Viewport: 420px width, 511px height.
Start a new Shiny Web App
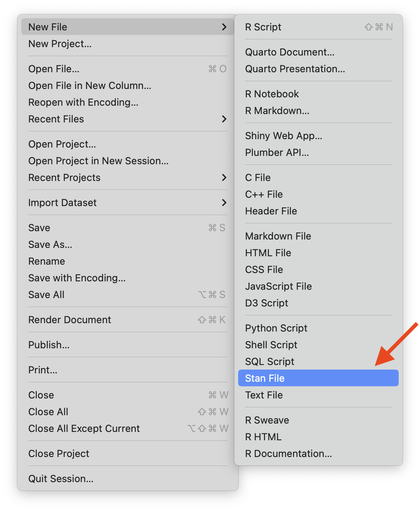pyautogui.click(x=283, y=136)
